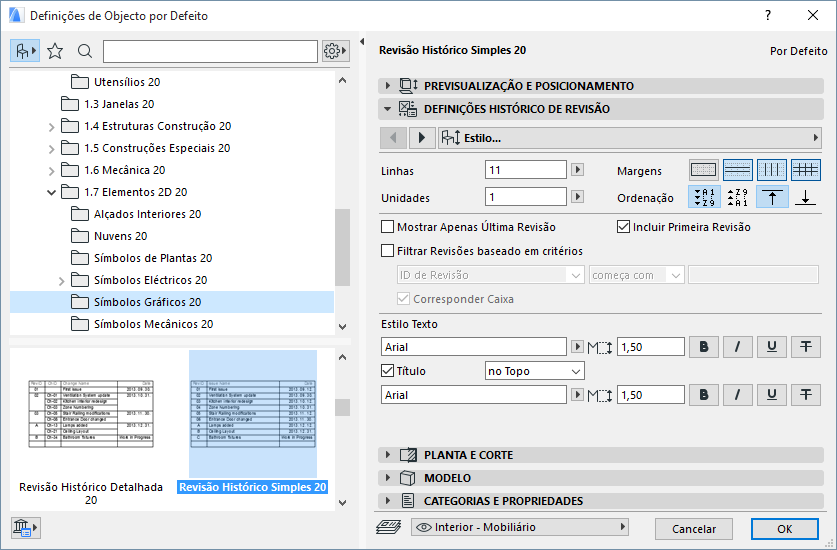Image resolution: width=837 pixels, height=550 pixels.
Task: Uncheck the Título checkbox
Action: 388,371
